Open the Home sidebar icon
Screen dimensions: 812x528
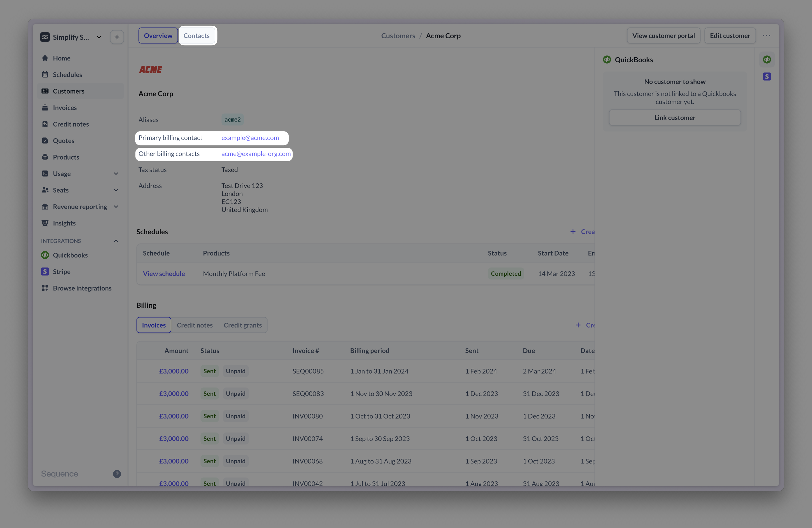[45, 58]
